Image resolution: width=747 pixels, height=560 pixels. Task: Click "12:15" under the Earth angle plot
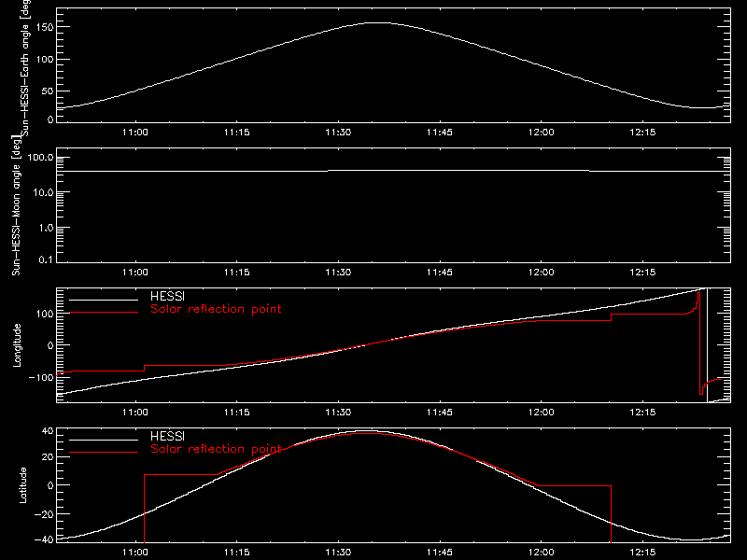click(642, 133)
